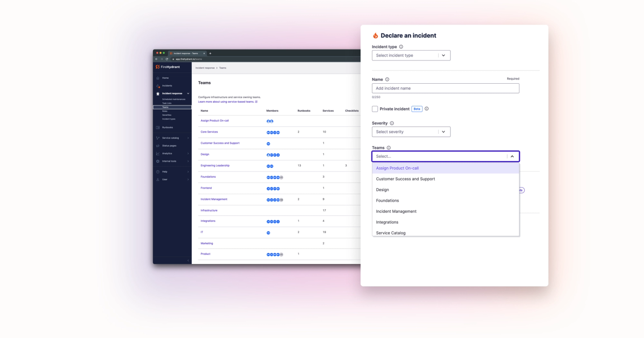Image resolution: width=644 pixels, height=338 pixels.
Task: Click the Teams label info icon
Action: click(x=388, y=148)
